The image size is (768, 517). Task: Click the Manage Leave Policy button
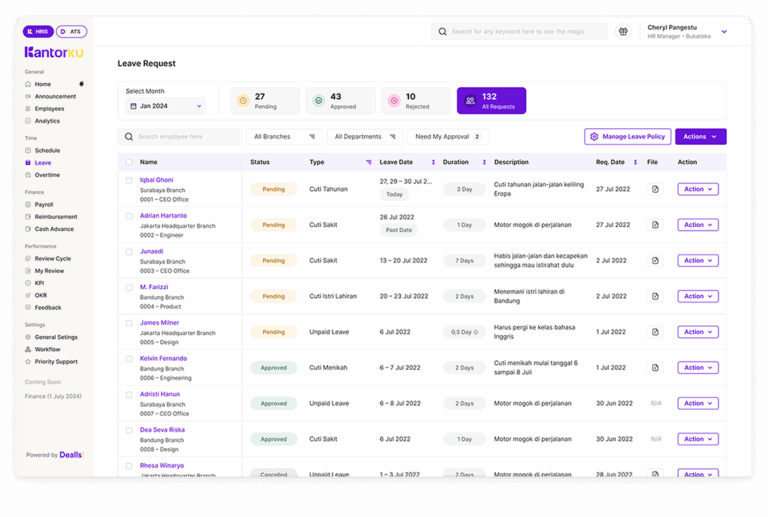pos(627,137)
